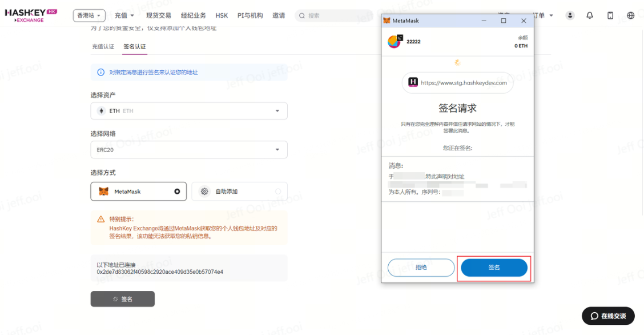Expand the 订单 dropdown
This screenshot has height=335, width=644.
tap(543, 15)
